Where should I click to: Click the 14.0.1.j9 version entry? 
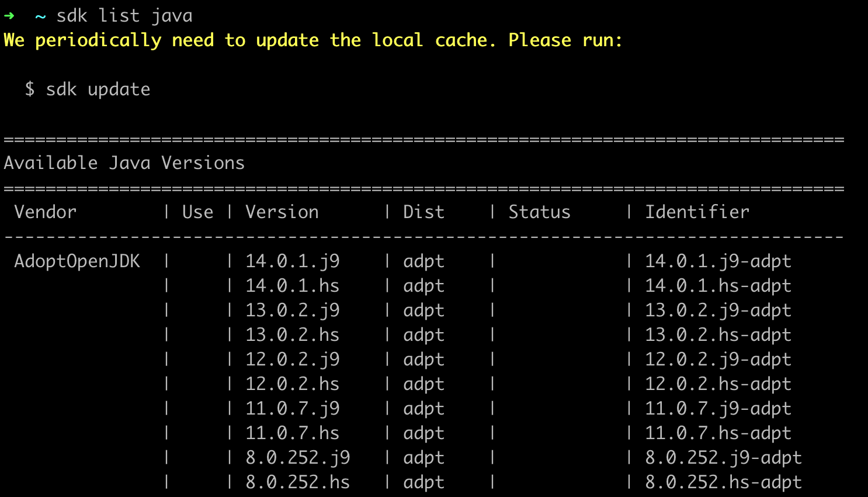[x=292, y=261]
